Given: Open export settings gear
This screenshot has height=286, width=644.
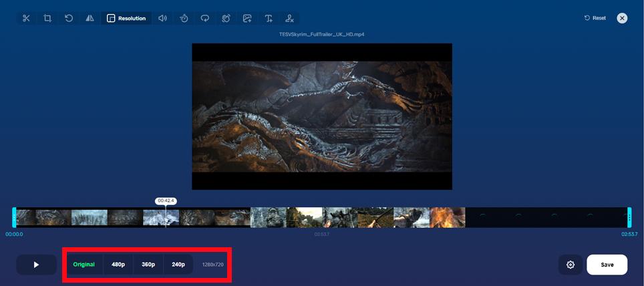Looking at the screenshot, I should 571,265.
